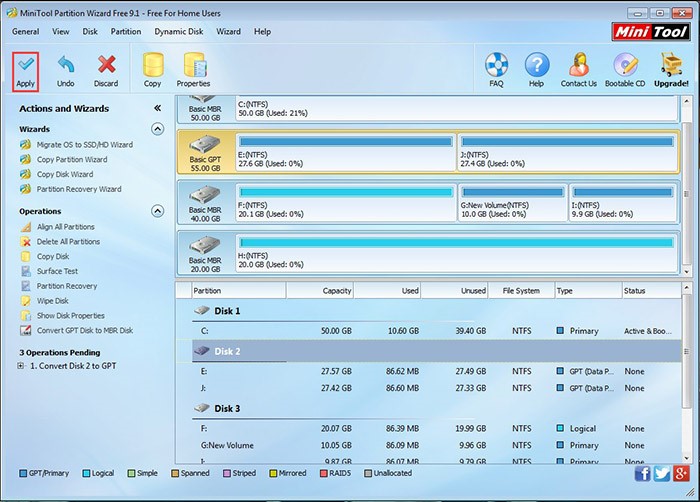Select the J: NTFS 27.4 GB partition bar
The width and height of the screenshot is (700, 502).
pyautogui.click(x=567, y=152)
